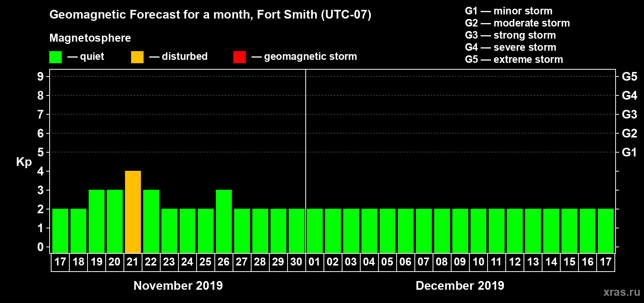Click the date cell '01' in December
Screen dimensions: 644x303
314,262
